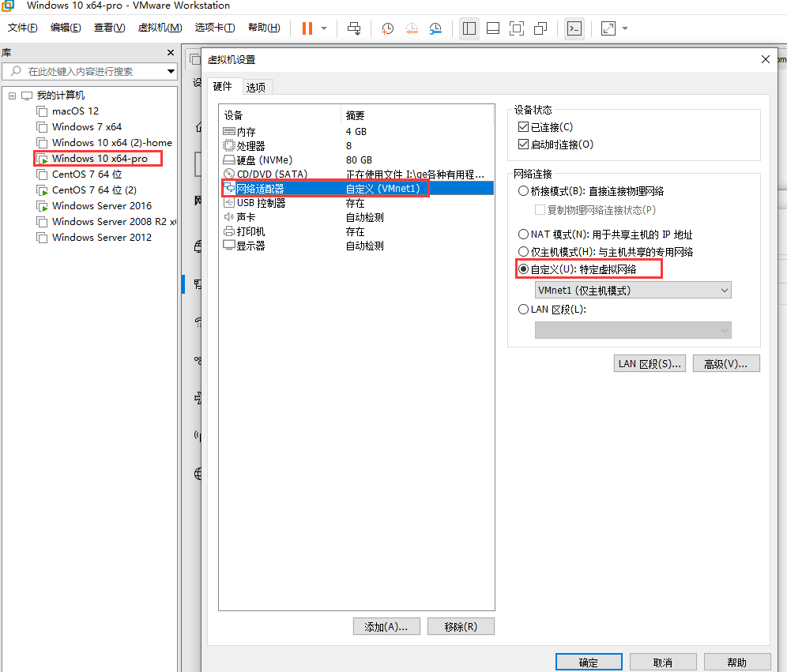
Task: Open the 虚拟机(M) menu
Action: click(160, 28)
